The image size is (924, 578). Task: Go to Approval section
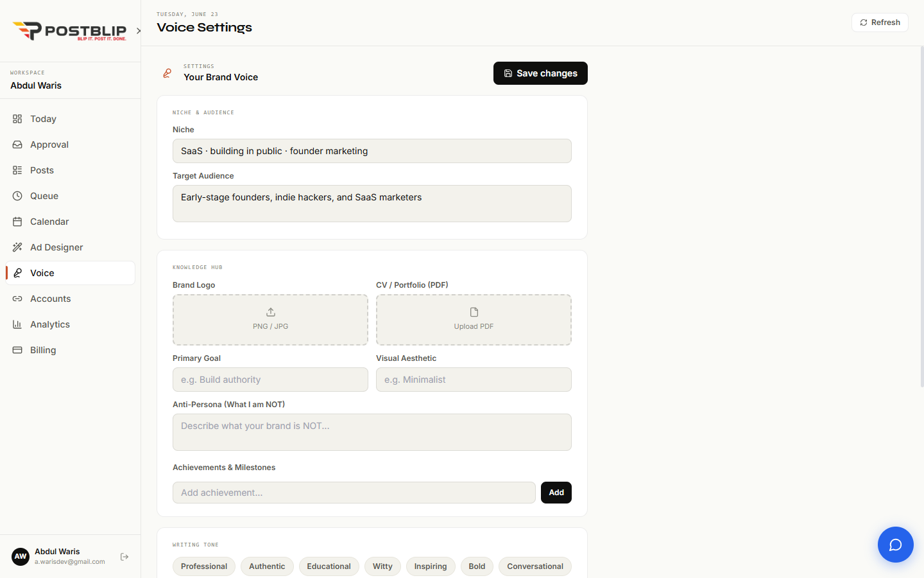71,144
